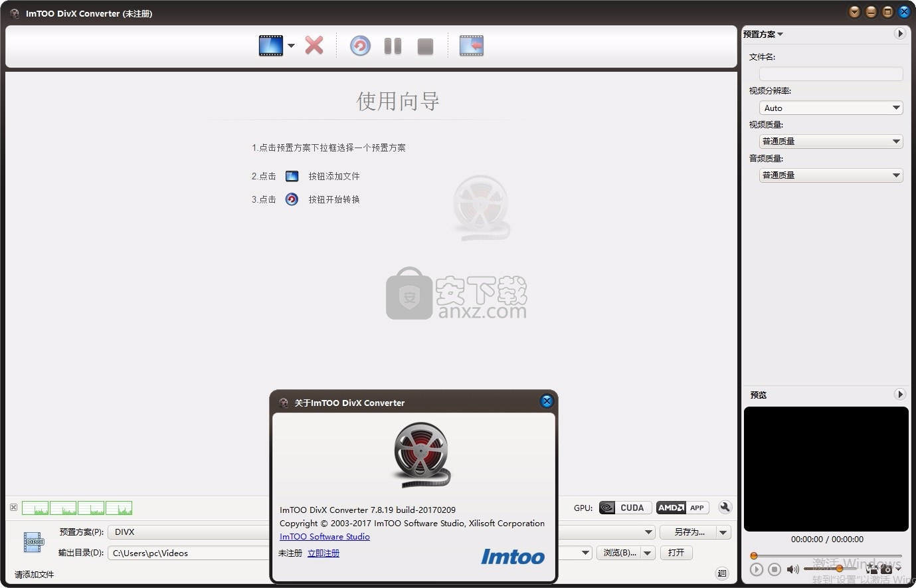Screen dimensions: 916x588
Task: Open the title bar dropdown menu button
Action: [x=855, y=12]
